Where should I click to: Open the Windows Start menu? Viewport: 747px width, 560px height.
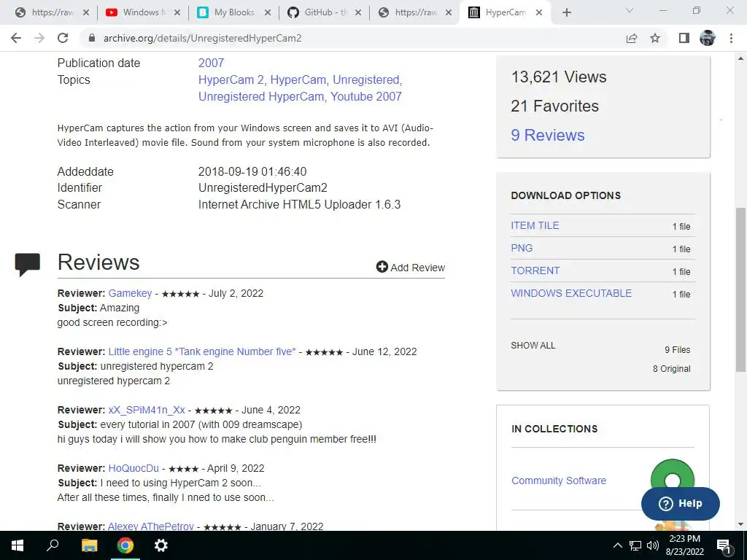(x=18, y=545)
